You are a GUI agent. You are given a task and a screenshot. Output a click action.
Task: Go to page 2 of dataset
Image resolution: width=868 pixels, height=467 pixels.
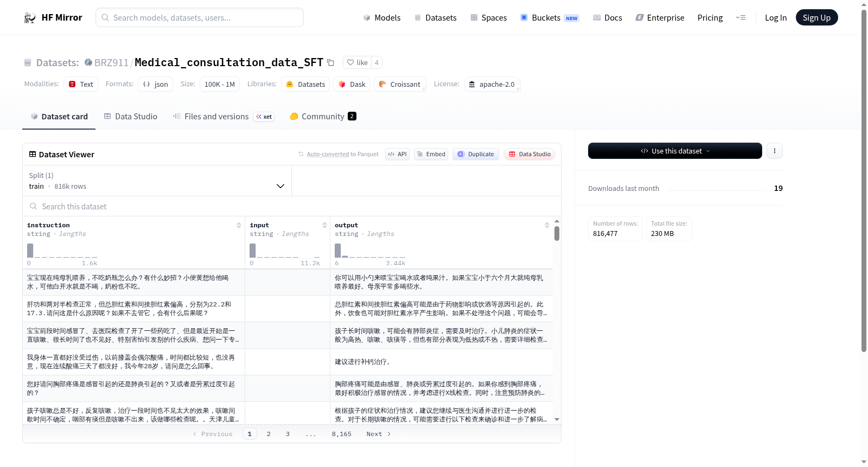269,434
